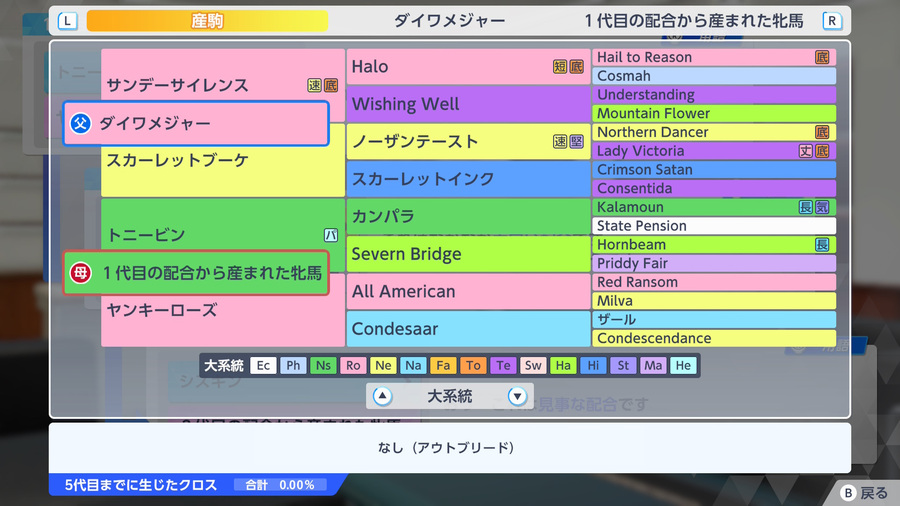
Task: Click the 底 factor icon on Hail to Reason
Action: pyautogui.click(x=823, y=57)
